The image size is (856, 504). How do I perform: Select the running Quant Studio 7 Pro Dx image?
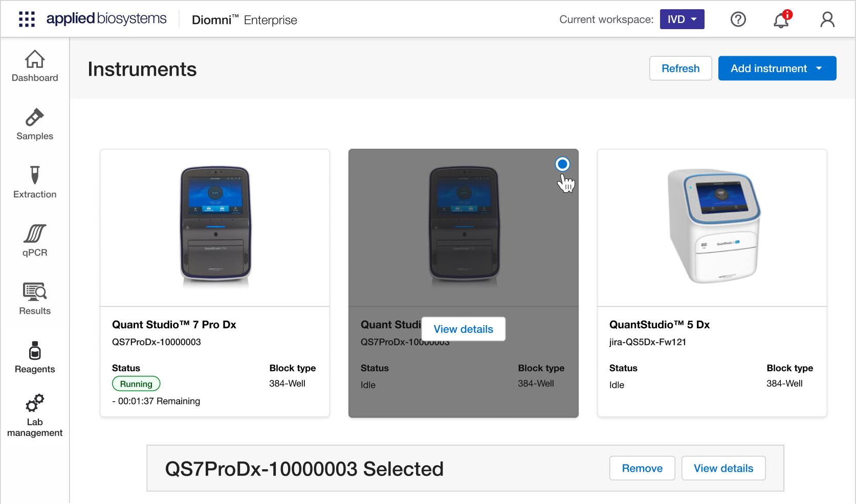click(215, 226)
